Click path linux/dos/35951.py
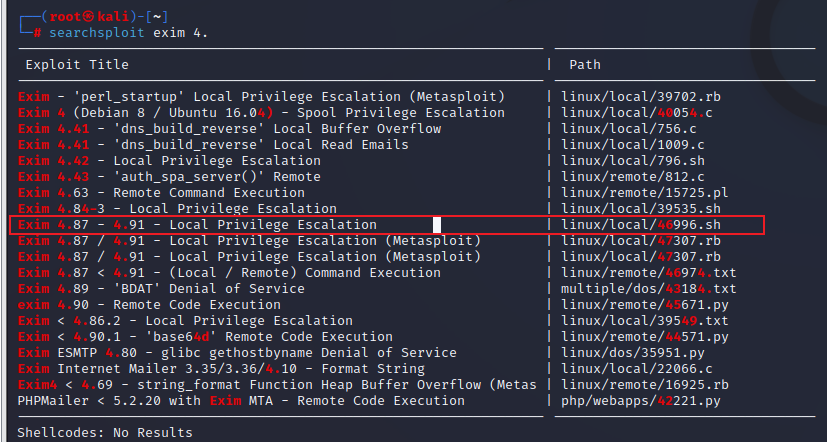This screenshot has width=827, height=442. tap(633, 352)
